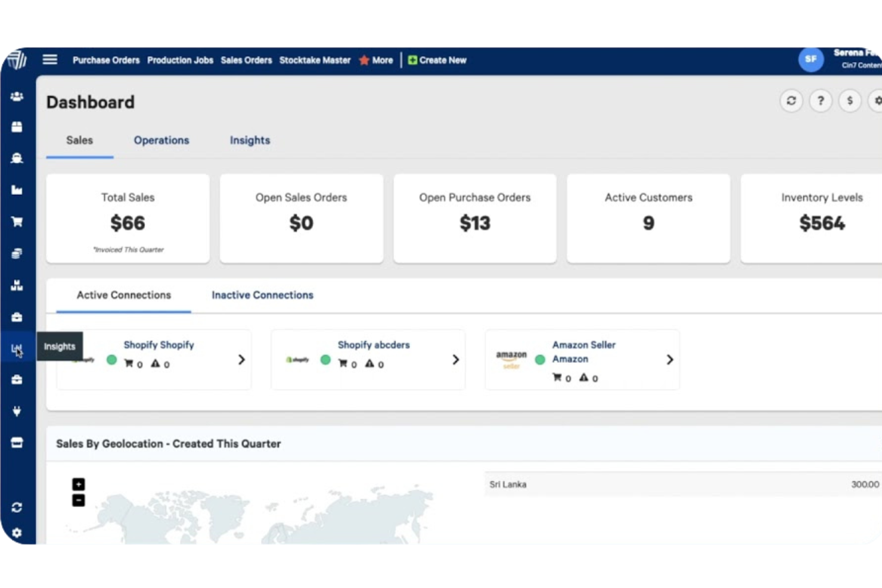Expand the Amazon Seller connection card

pyautogui.click(x=670, y=360)
